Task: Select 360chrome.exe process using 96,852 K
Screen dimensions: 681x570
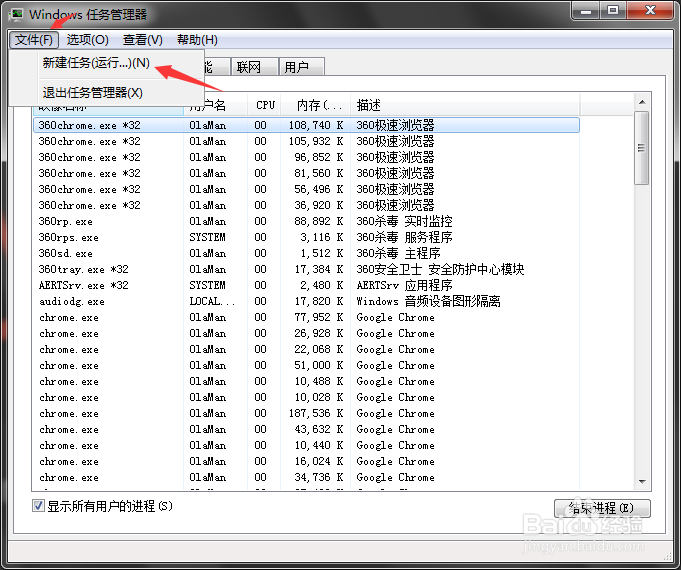Action: click(306, 157)
